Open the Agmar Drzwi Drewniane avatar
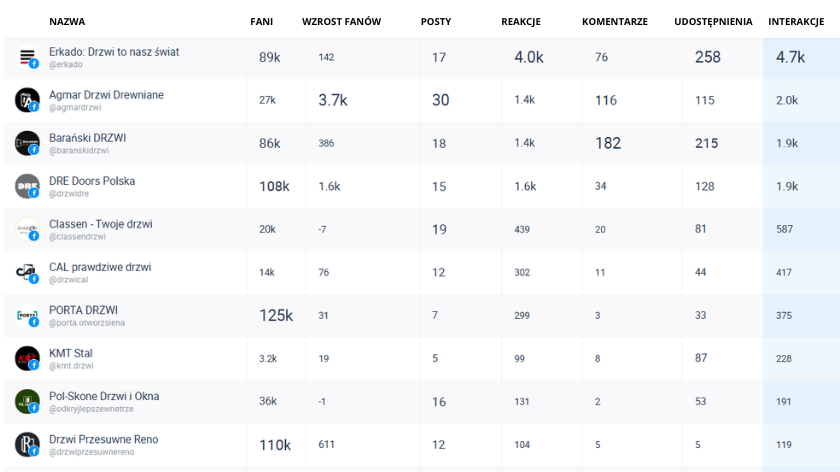Viewport: 840px width, 472px height. 27,100
